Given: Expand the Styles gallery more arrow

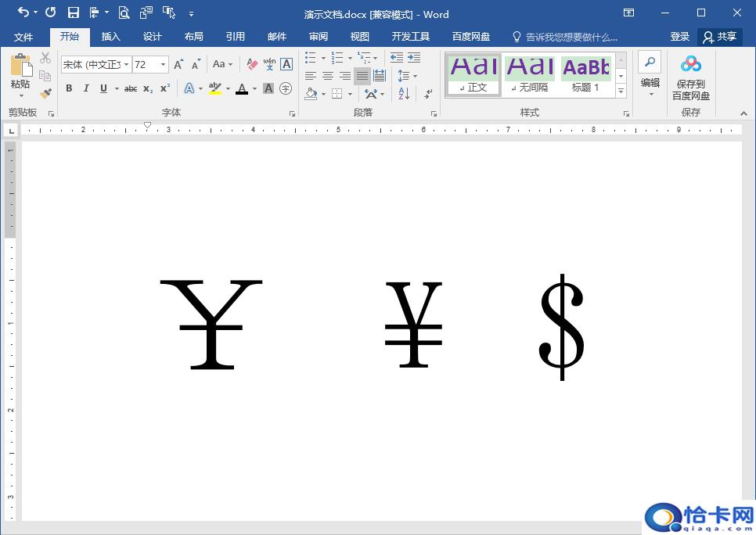Looking at the screenshot, I should (x=621, y=92).
